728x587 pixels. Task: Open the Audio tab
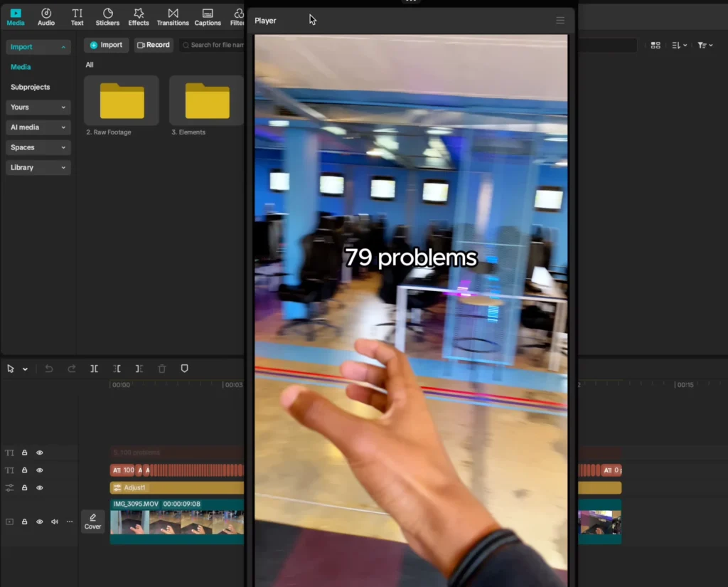(46, 17)
